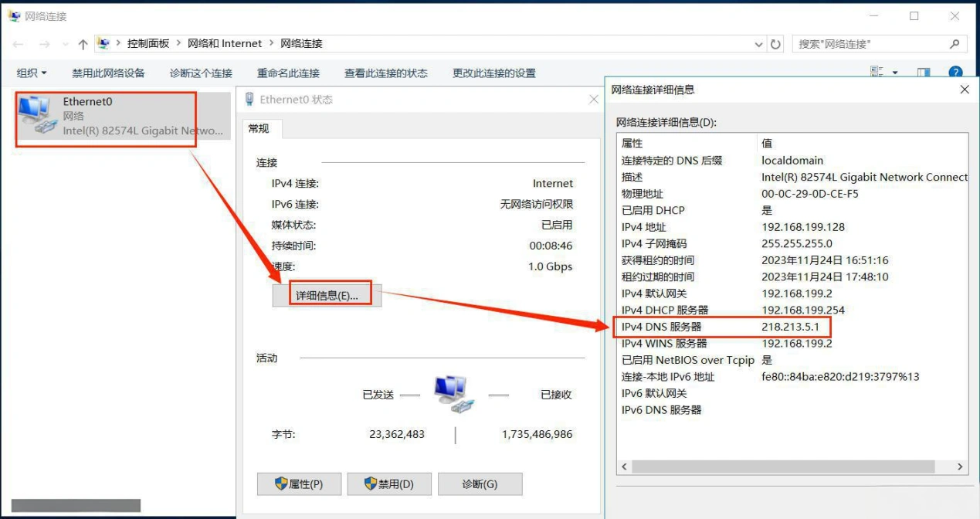The image size is (980, 519).
Task: Select the IPv4 DNS 服务器 row
Action: coord(792,327)
